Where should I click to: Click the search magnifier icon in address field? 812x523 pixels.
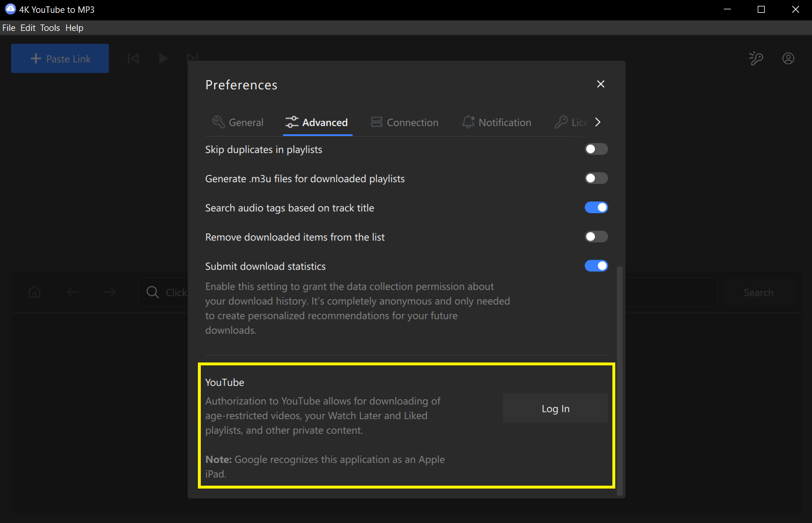(x=153, y=292)
